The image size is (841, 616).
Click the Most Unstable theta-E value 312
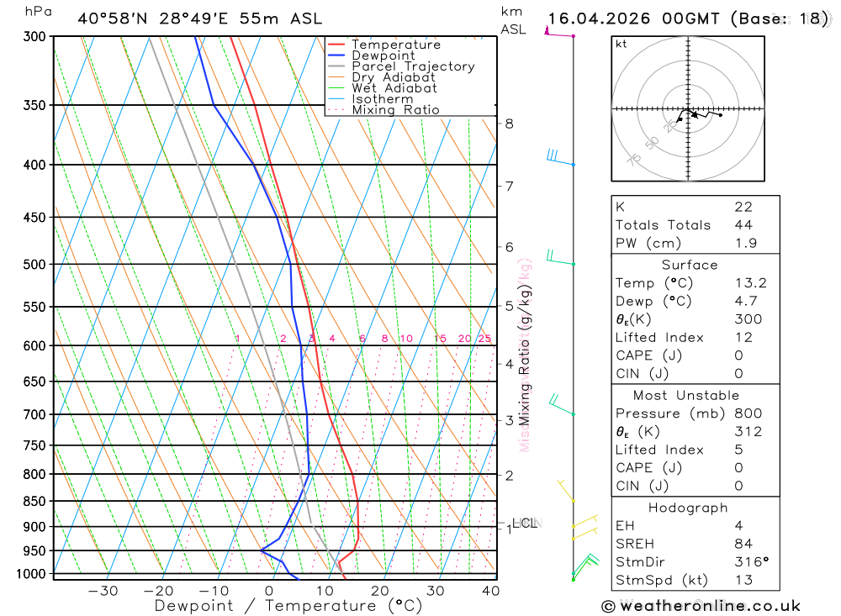748,432
